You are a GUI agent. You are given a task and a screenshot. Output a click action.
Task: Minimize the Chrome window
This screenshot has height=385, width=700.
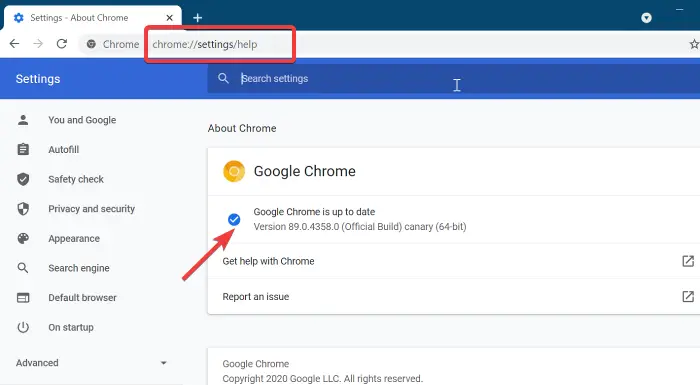(x=679, y=10)
